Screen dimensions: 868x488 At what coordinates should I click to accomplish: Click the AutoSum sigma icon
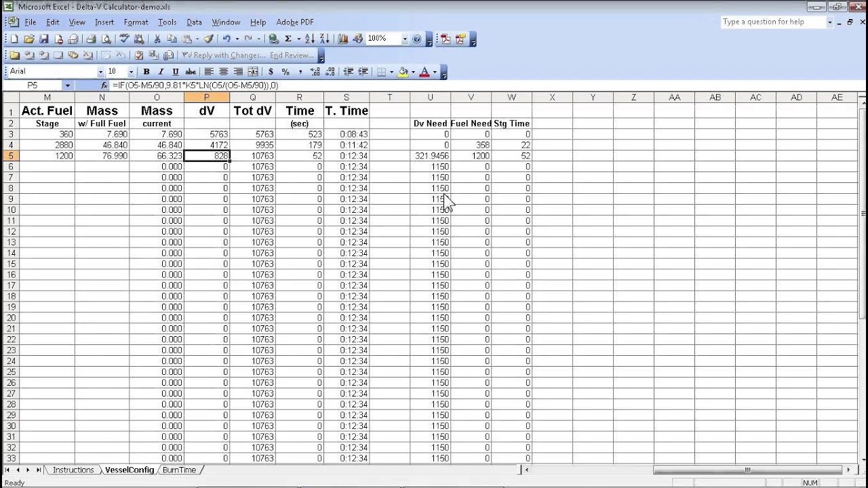pos(288,39)
